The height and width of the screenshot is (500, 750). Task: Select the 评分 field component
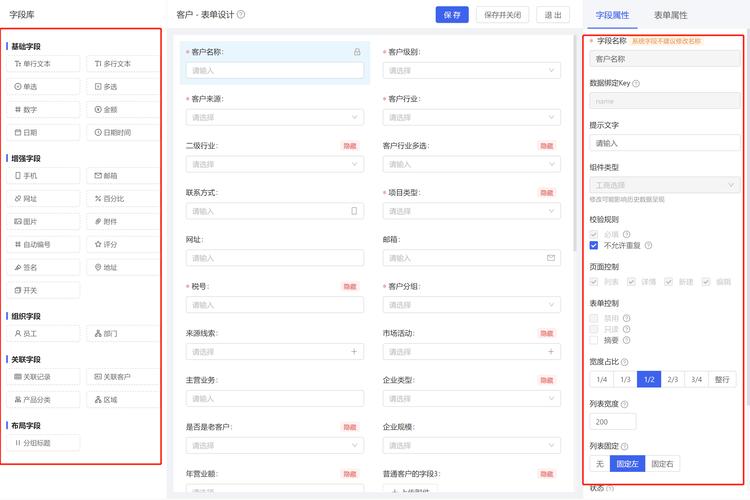pos(122,244)
